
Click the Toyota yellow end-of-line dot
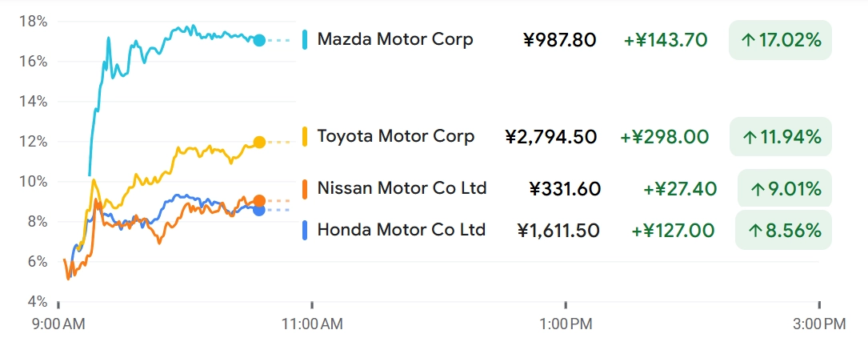[x=259, y=142]
